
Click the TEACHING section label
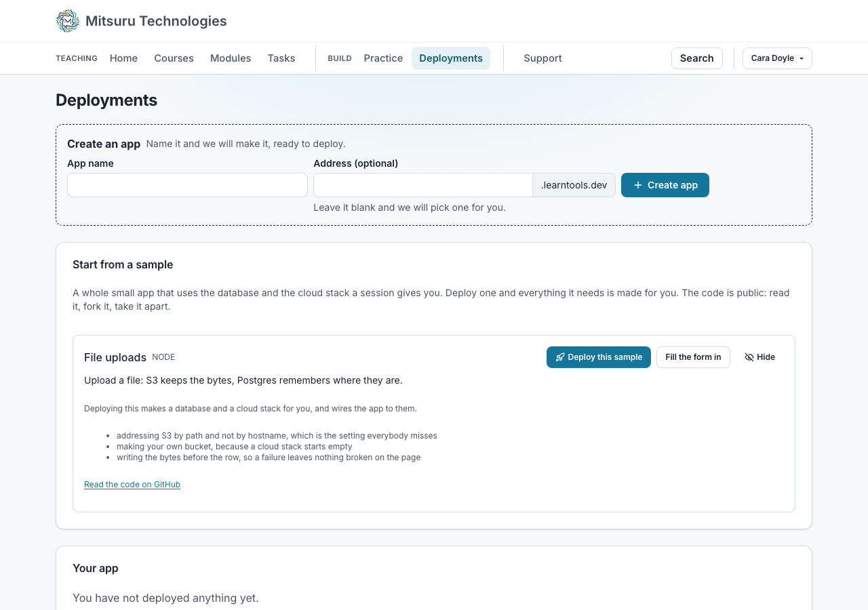[77, 58]
